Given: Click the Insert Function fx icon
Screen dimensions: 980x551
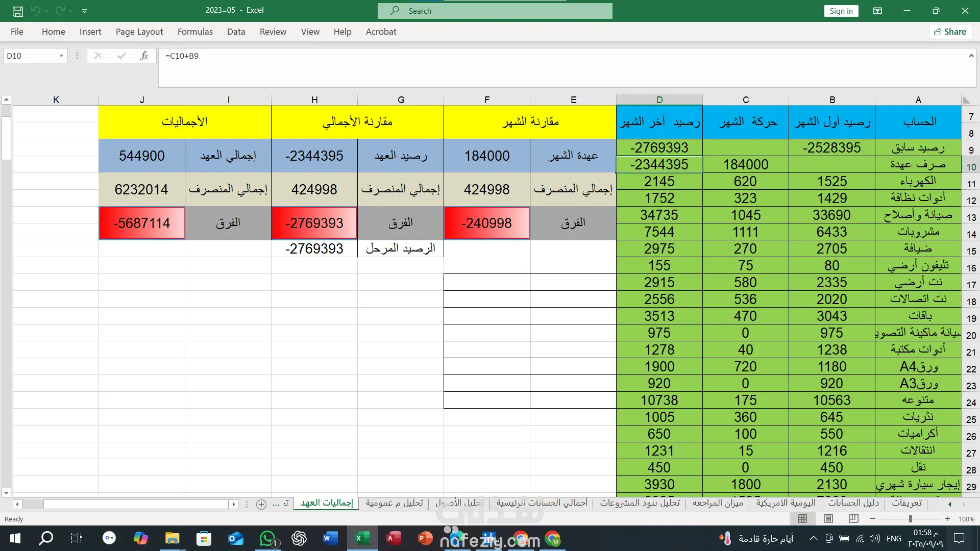Looking at the screenshot, I should (x=144, y=56).
